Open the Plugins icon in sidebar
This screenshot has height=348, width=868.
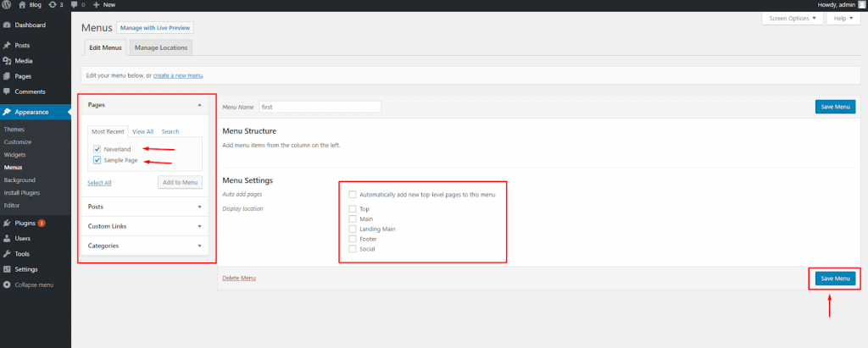pyautogui.click(x=8, y=223)
